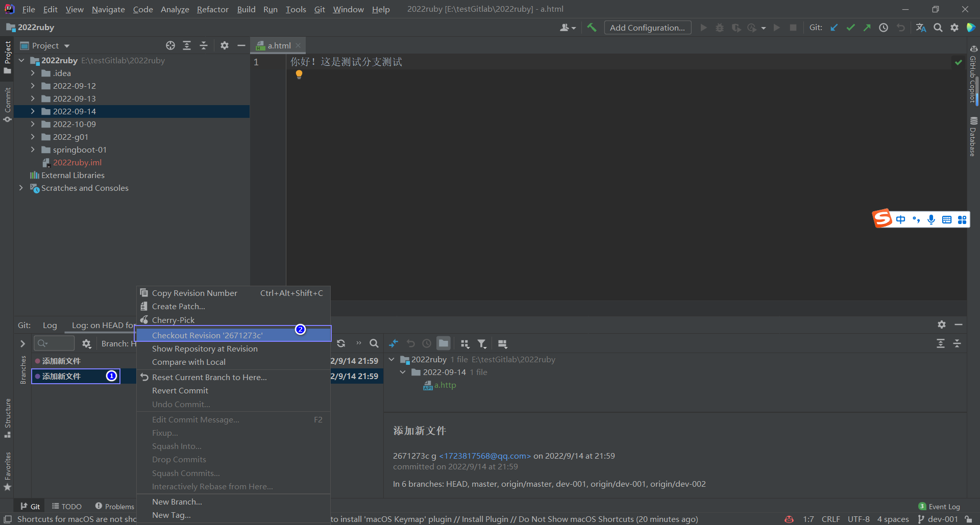Click Sogou microphone voice input icon
The height and width of the screenshot is (525, 980).
[x=932, y=219]
